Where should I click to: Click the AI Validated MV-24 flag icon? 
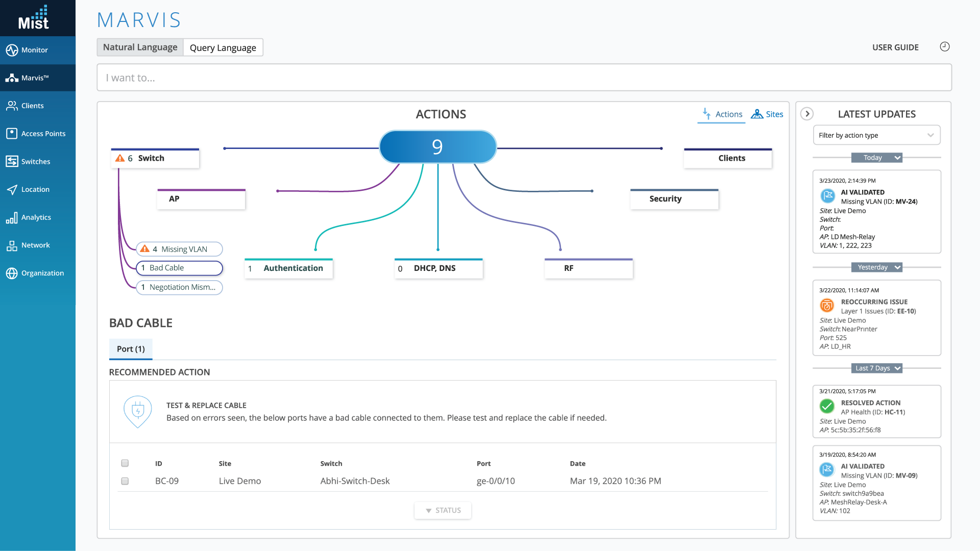point(827,196)
